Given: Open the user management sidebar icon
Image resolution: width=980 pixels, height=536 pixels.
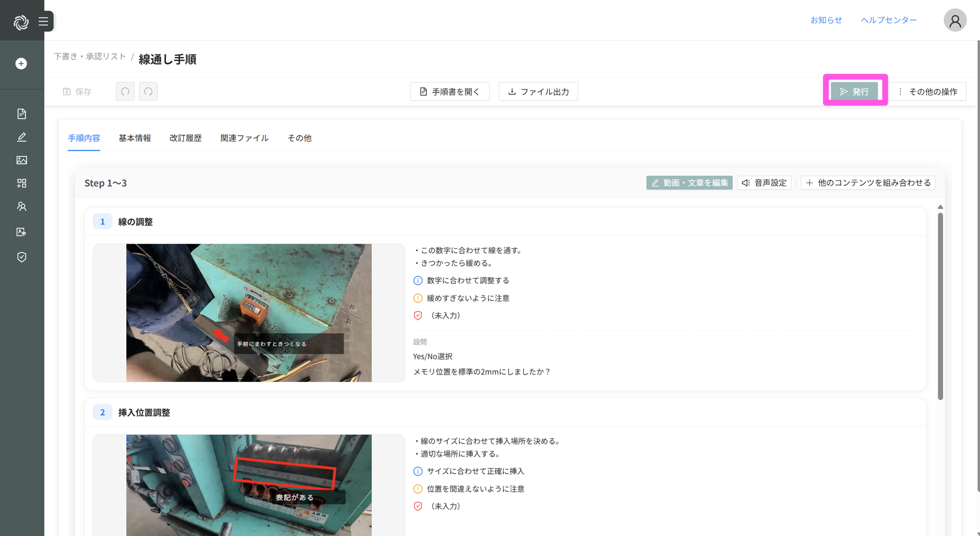Looking at the screenshot, I should [x=22, y=206].
